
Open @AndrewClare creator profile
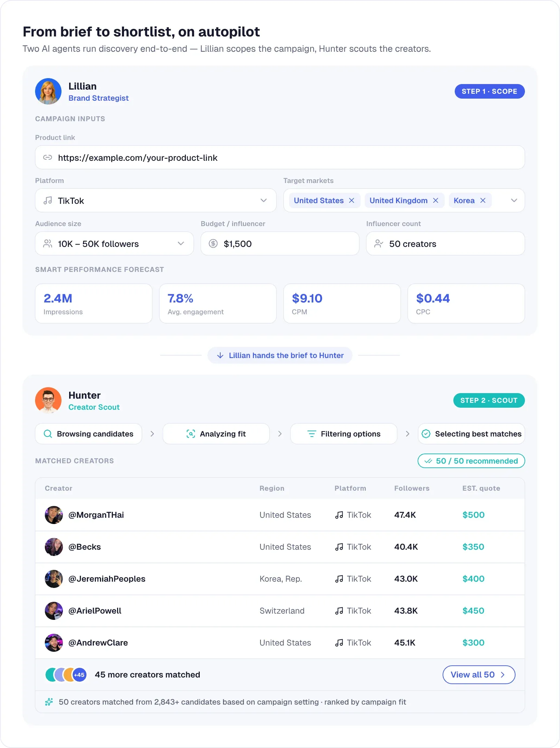(x=98, y=643)
